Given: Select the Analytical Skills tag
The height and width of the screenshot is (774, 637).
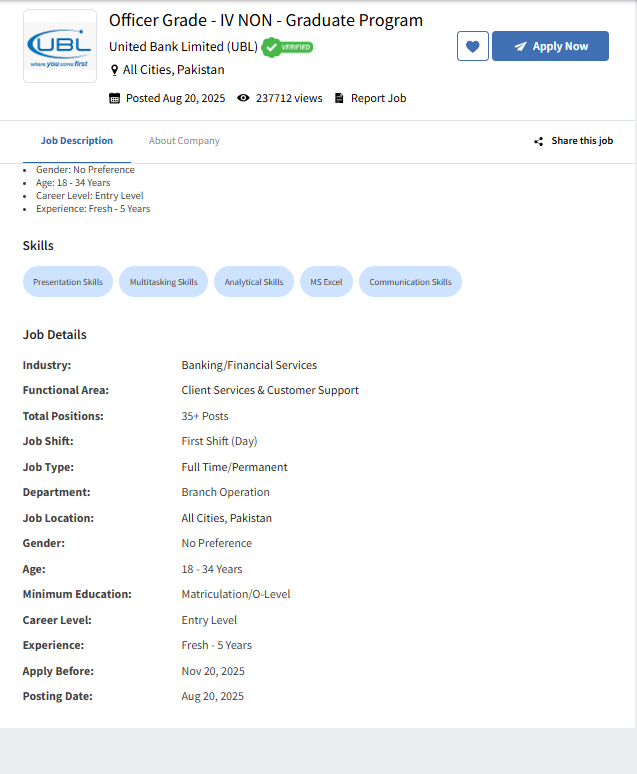Looking at the screenshot, I should pos(254,282).
